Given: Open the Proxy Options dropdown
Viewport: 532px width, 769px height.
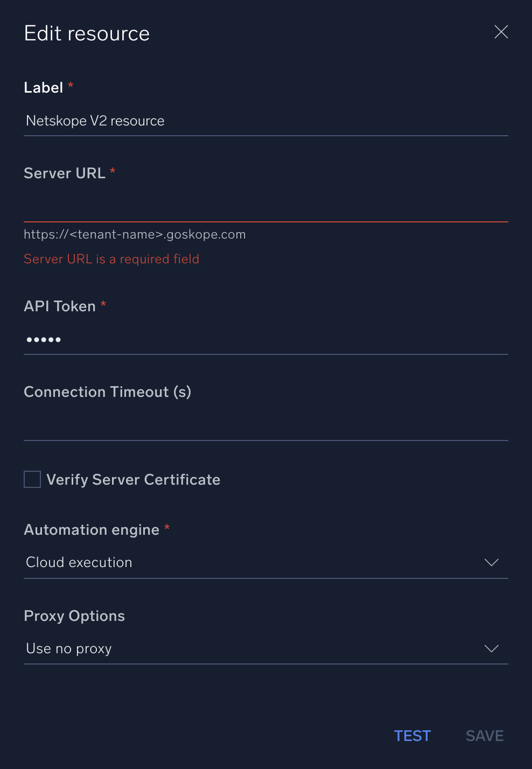Looking at the screenshot, I should [265, 648].
